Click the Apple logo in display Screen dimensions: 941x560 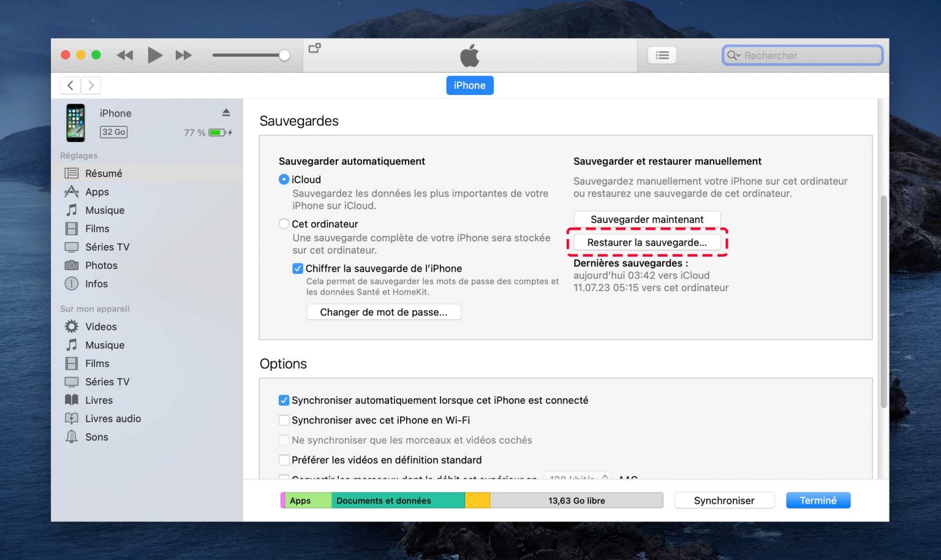click(x=470, y=56)
